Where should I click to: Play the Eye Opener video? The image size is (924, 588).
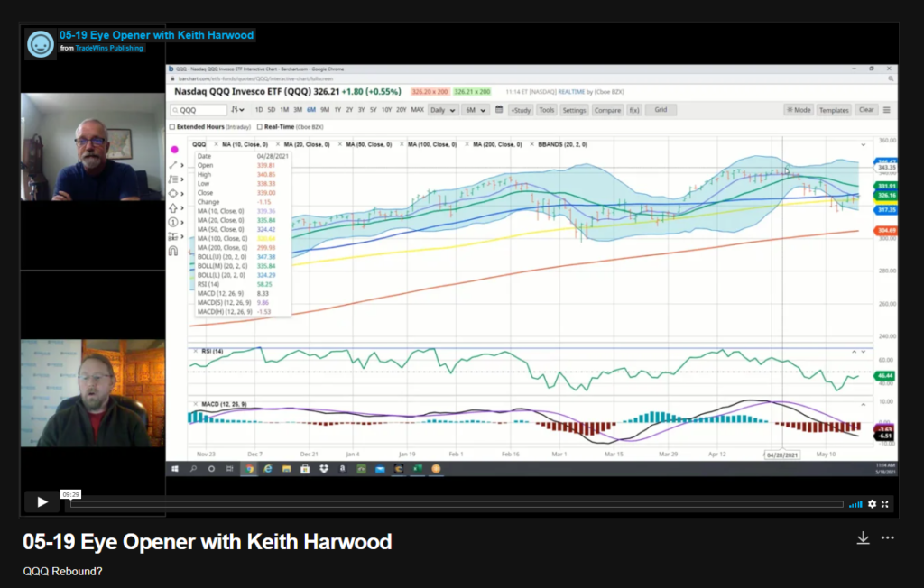(42, 502)
